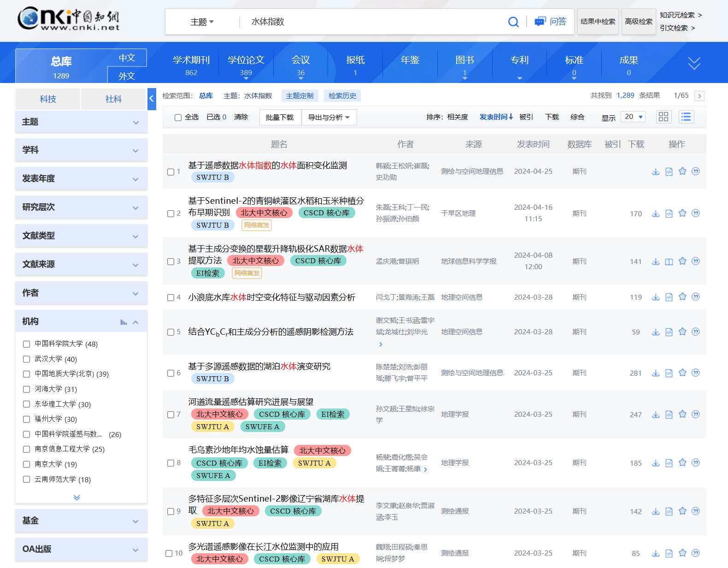Open the 主题 search field dropdown
The width and height of the screenshot is (728, 568).
[202, 22]
